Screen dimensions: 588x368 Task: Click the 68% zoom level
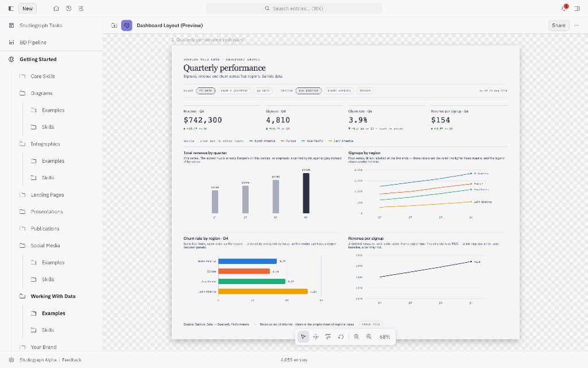coord(385,336)
